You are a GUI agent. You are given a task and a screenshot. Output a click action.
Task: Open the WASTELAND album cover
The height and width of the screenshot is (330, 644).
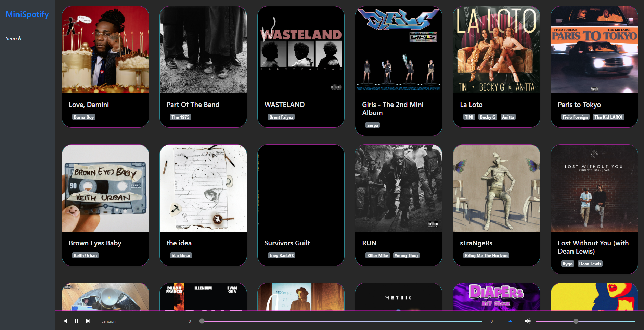tap(301, 50)
